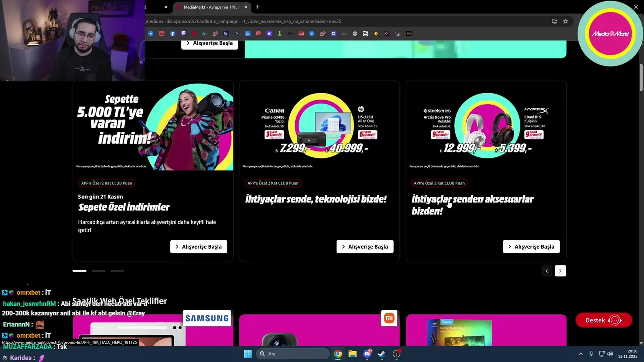Open the ChatGPT bookmark icon
This screenshot has width=644, height=362.
pyautogui.click(x=355, y=34)
